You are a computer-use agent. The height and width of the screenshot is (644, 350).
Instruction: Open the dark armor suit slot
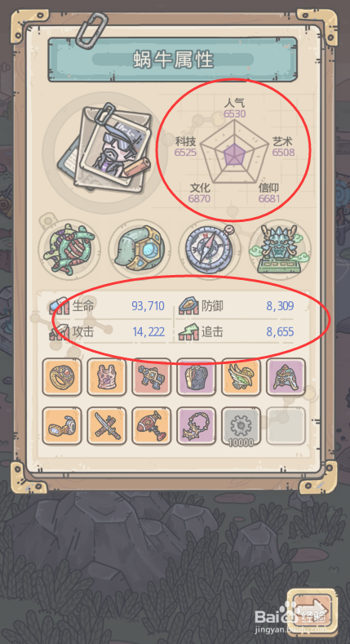(x=196, y=376)
